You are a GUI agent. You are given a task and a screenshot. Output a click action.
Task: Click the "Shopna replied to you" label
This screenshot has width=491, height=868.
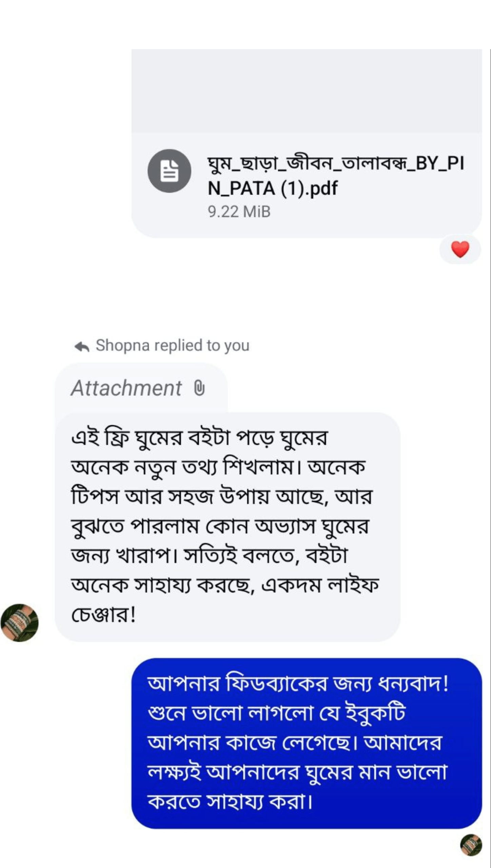pyautogui.click(x=172, y=346)
